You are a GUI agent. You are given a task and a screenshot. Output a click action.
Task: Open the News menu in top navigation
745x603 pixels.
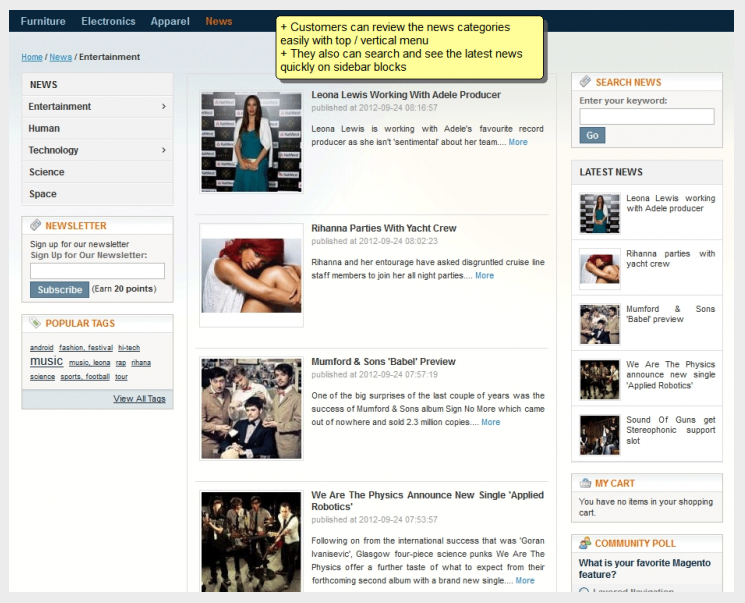(x=219, y=21)
